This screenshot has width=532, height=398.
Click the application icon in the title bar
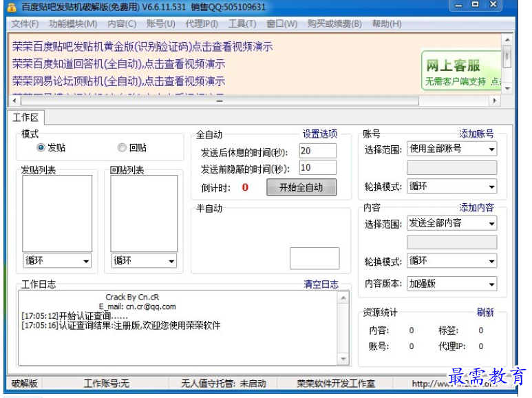pyautogui.click(x=12, y=7)
